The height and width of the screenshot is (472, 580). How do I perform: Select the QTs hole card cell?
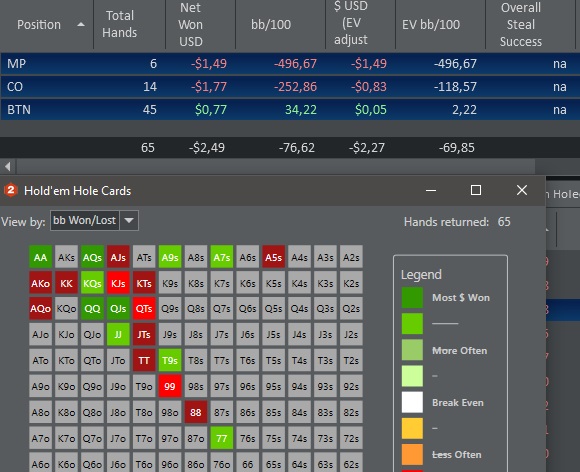pyautogui.click(x=144, y=308)
